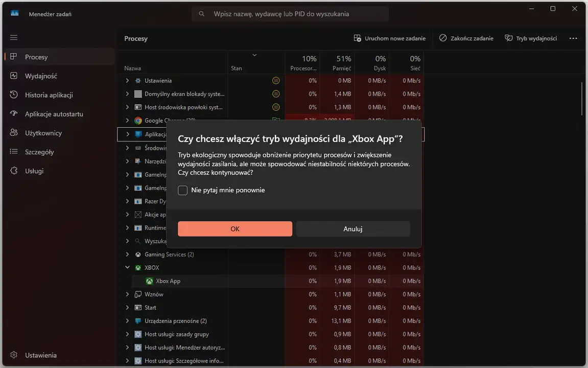
Task: Expand the Wznów process row
Action: pyautogui.click(x=127, y=294)
